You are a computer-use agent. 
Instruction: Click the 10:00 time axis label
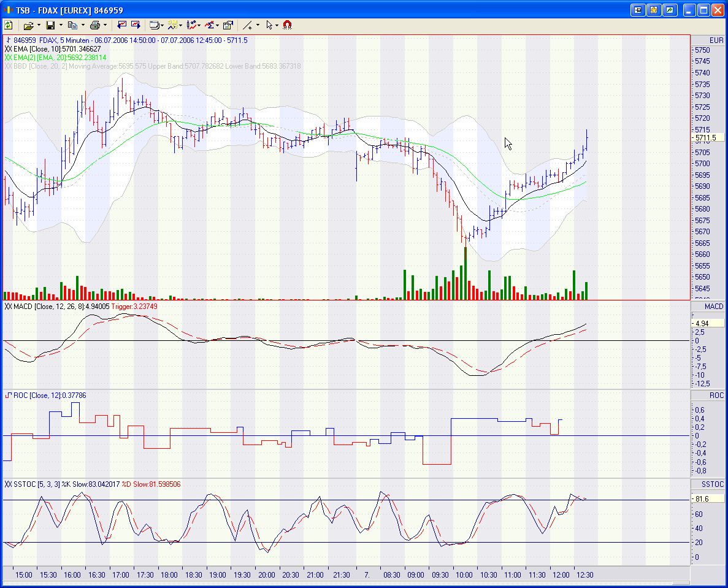464,575
